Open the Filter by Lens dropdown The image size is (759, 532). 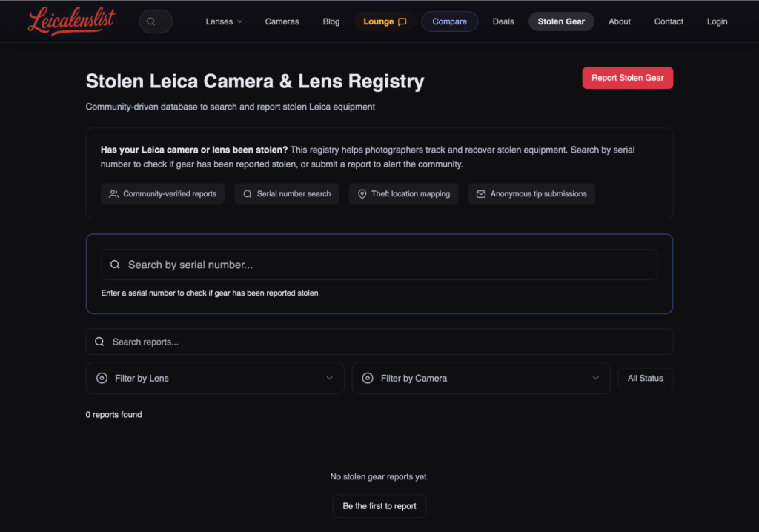(215, 378)
